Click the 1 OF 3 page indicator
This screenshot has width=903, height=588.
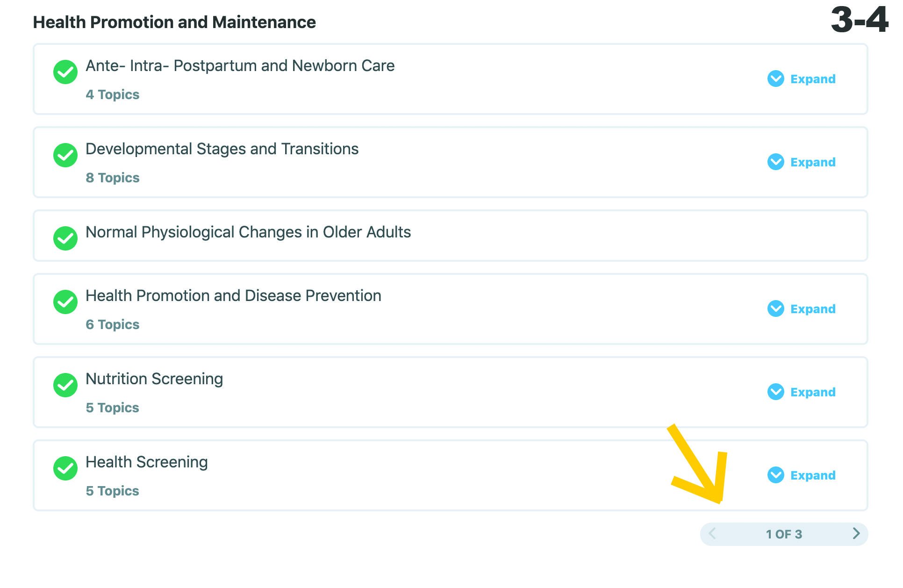tap(784, 534)
